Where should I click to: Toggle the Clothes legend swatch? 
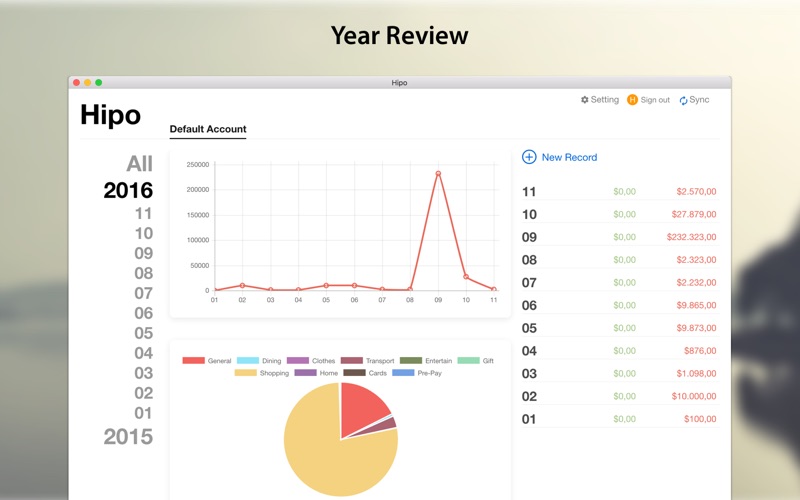(298, 360)
